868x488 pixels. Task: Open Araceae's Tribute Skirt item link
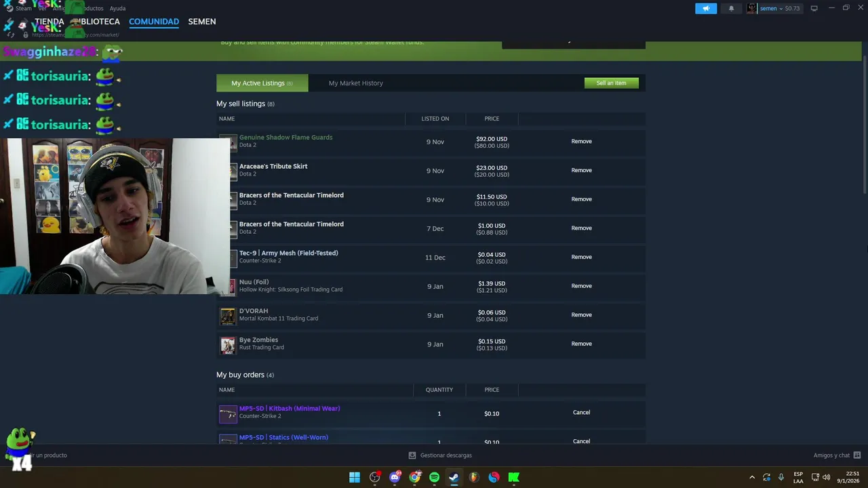coord(273,166)
